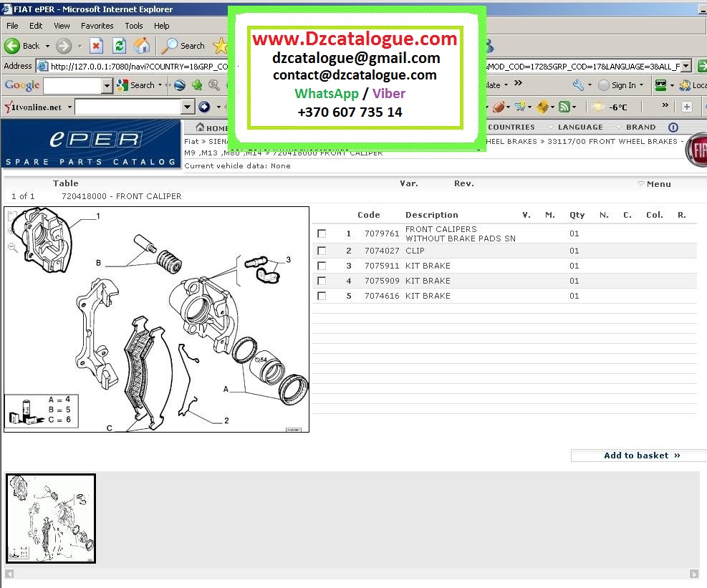This screenshot has height=588, width=707.
Task: Click the green clover toolbar icon
Action: pos(197,85)
